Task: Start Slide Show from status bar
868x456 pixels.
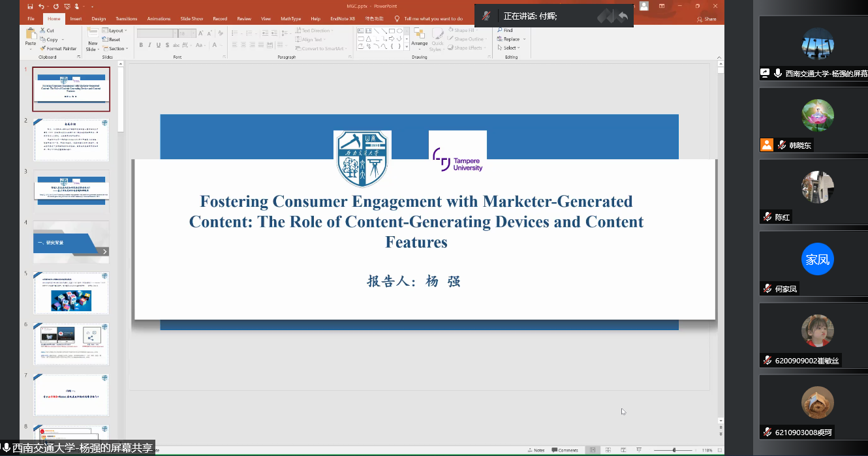Action: pyautogui.click(x=640, y=450)
